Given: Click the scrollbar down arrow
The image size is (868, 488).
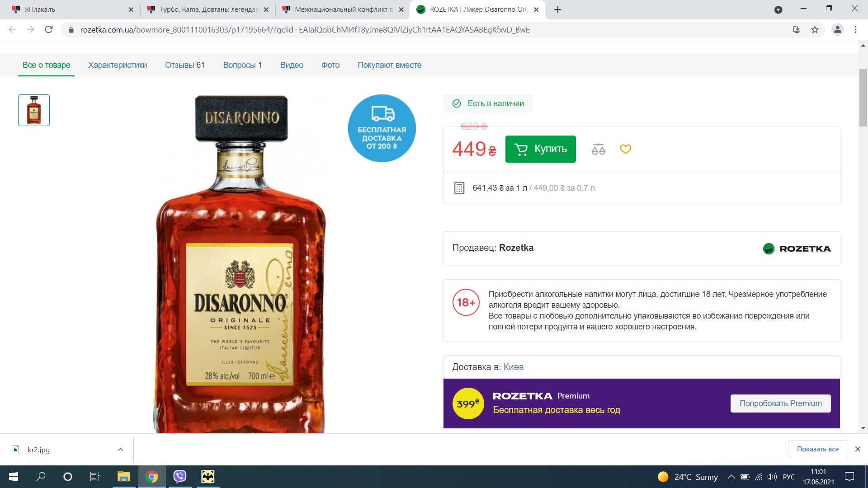Looking at the screenshot, I should tap(863, 428).
